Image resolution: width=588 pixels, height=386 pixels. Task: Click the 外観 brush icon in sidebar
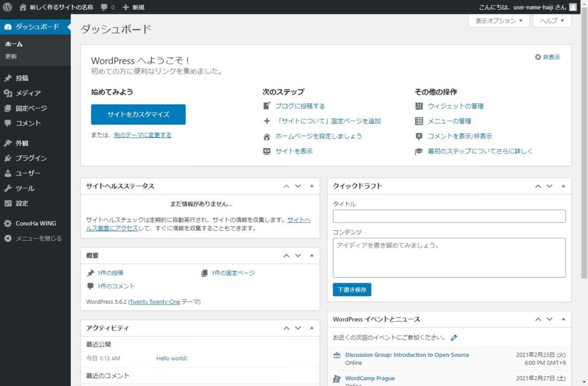[x=8, y=143]
